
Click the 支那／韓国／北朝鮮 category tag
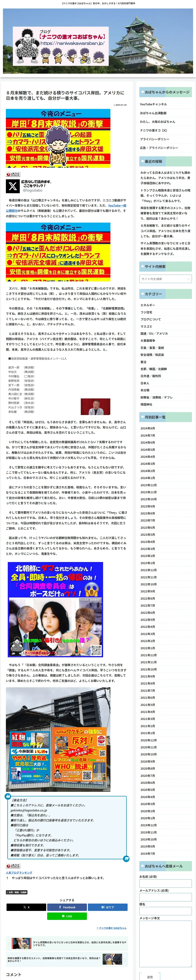17,892
